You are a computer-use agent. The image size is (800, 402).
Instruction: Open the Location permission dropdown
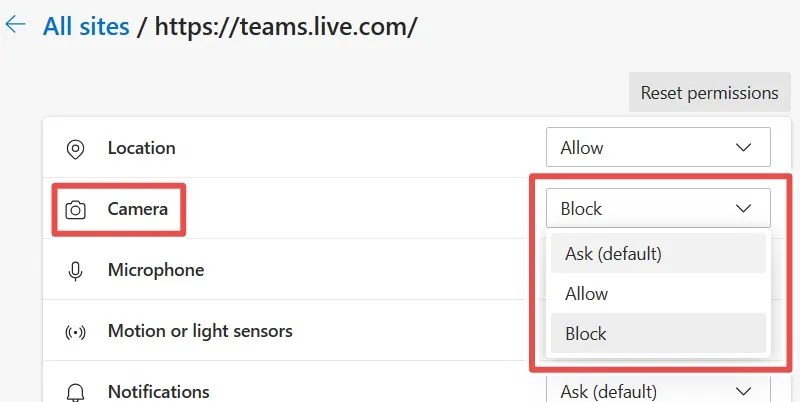click(658, 148)
